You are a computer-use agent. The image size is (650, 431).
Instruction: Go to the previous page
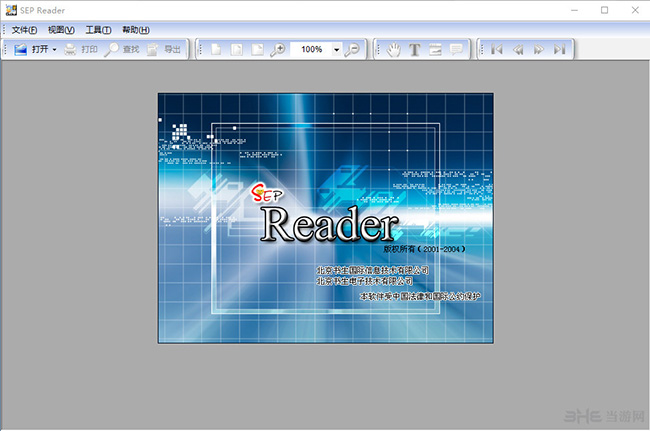[x=518, y=49]
